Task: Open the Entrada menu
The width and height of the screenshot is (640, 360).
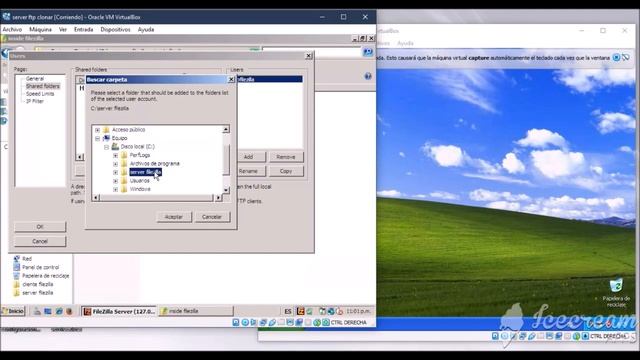Action: tap(84, 29)
